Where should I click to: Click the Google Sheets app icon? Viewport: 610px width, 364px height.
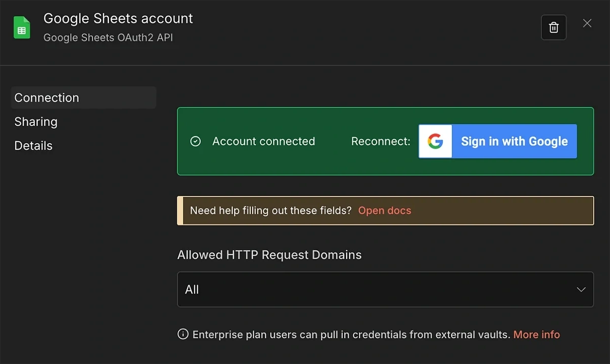coord(21,27)
